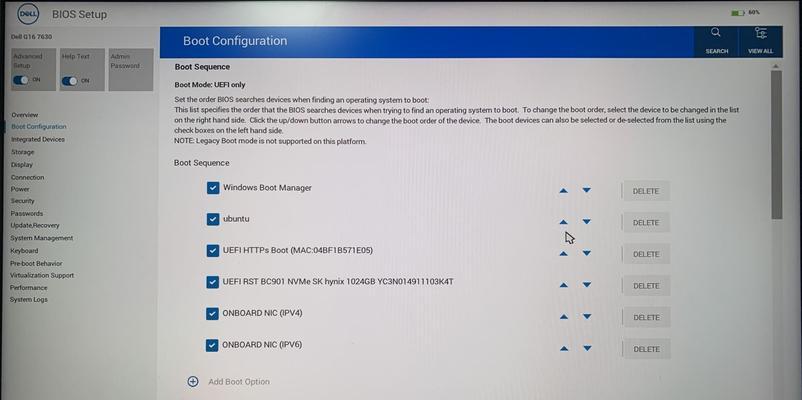This screenshot has height=400, width=802.
Task: Open Keyboard section
Action: 24,251
